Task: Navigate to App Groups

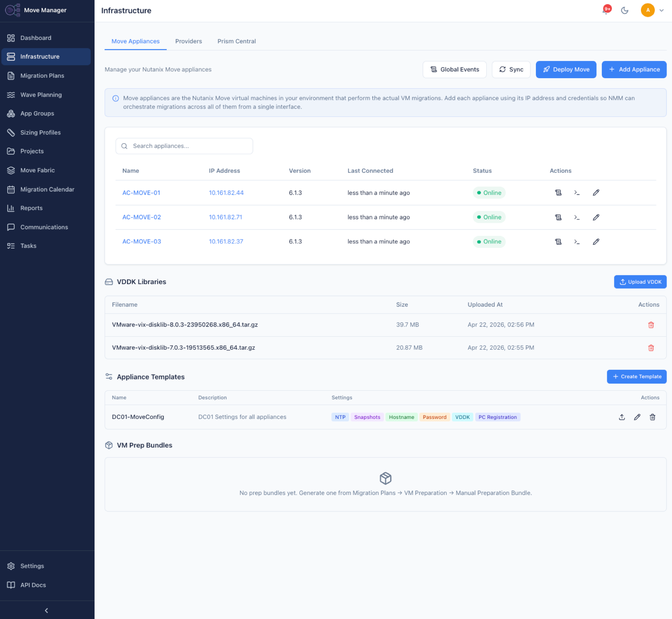Action: coord(46,113)
